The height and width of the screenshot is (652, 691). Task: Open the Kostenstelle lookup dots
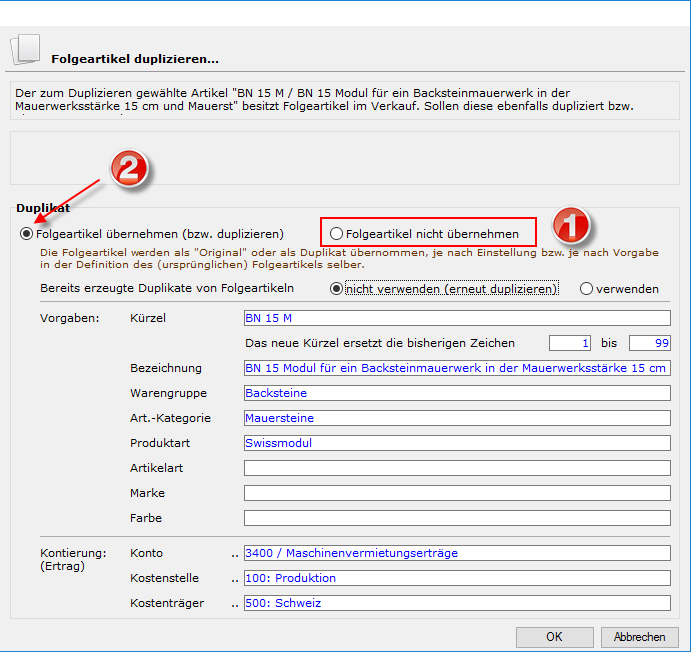[235, 578]
